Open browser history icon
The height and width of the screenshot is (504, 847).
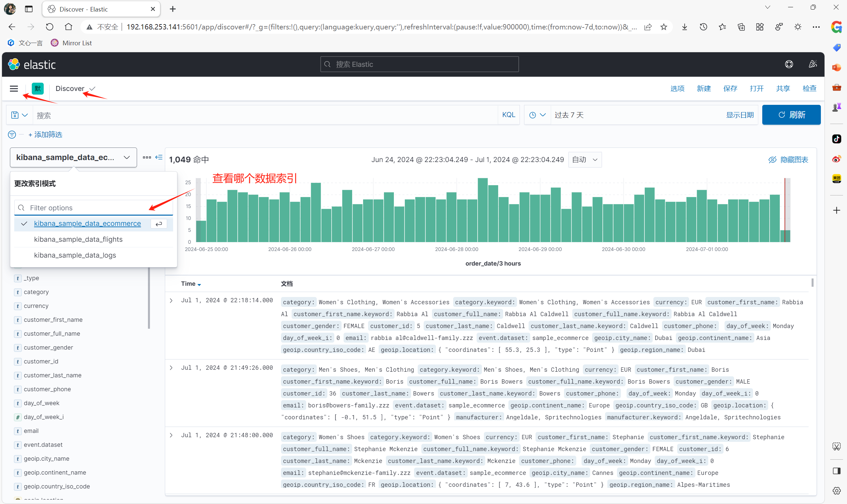coord(704,27)
